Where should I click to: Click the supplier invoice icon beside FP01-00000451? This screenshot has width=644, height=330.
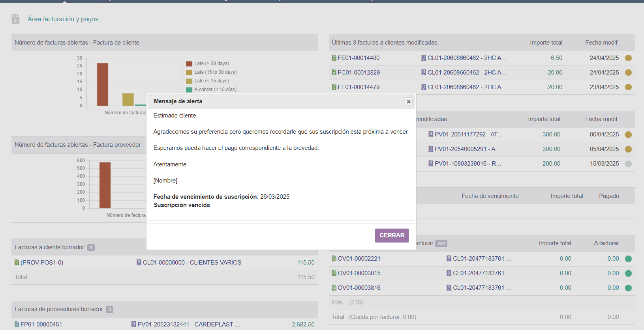[17, 324]
